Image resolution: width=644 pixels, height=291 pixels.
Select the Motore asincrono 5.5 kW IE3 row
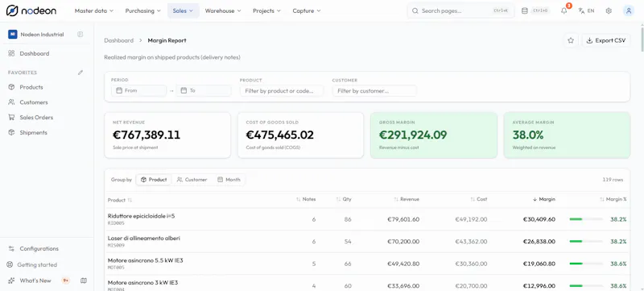click(367, 264)
